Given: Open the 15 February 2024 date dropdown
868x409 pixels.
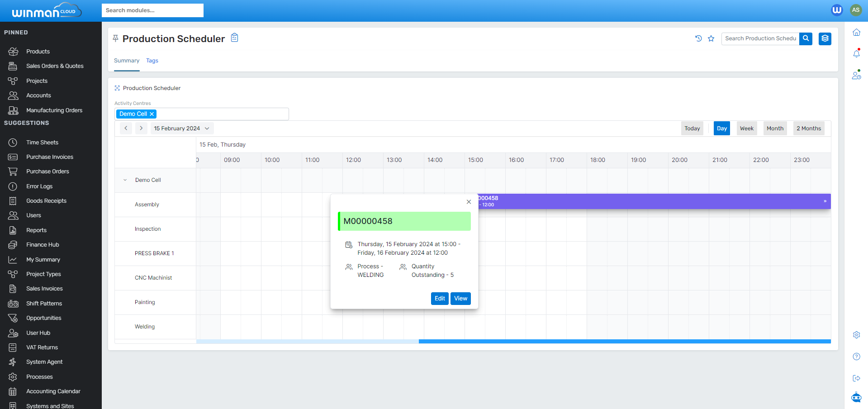Looking at the screenshot, I should [181, 128].
